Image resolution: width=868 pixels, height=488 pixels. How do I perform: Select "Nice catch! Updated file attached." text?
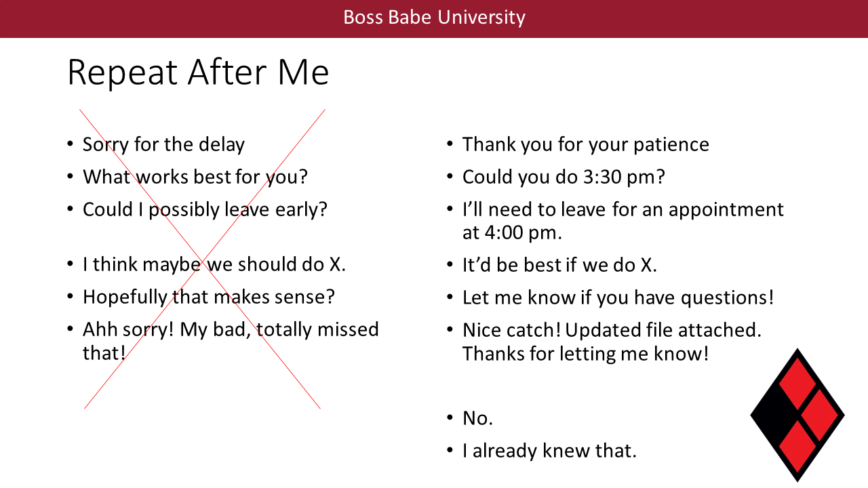pyautogui.click(x=612, y=330)
